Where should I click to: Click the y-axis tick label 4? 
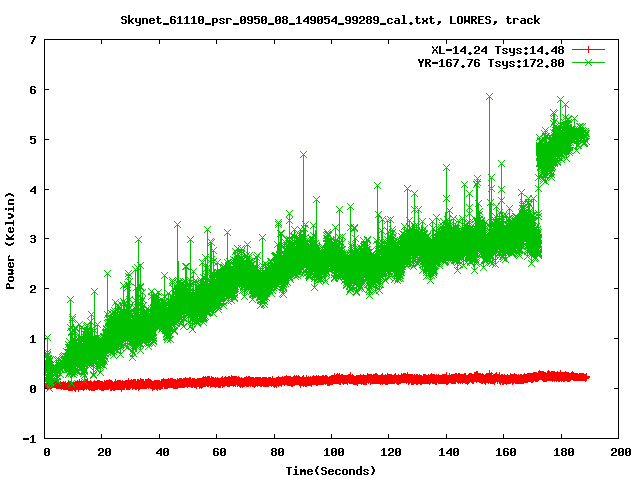[x=33, y=189]
